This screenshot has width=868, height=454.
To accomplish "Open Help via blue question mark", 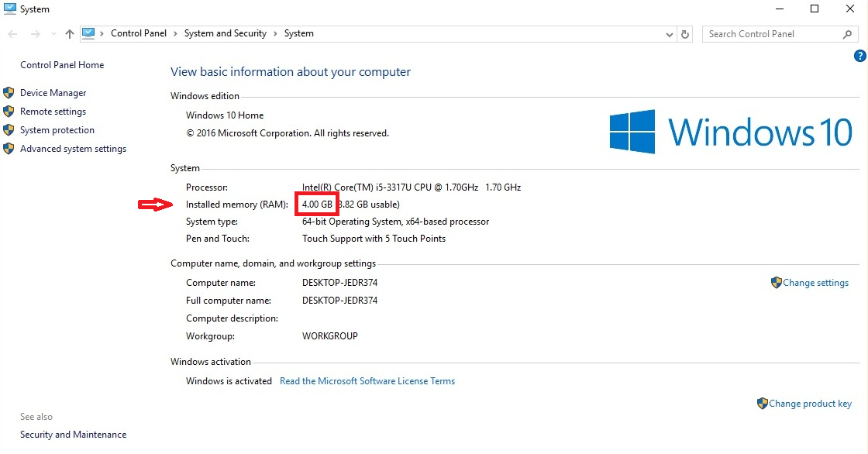I will pos(859,56).
